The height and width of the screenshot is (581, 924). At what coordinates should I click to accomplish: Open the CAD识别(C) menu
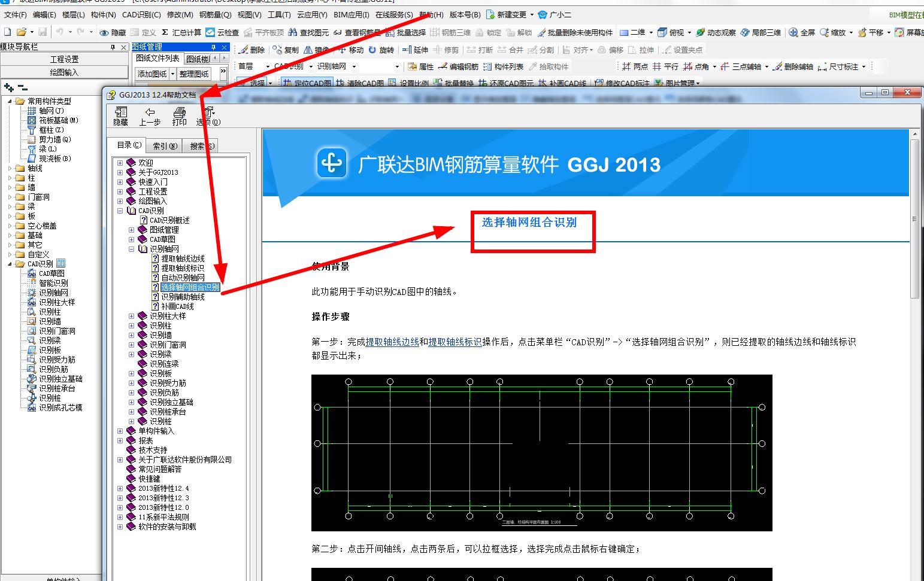[x=141, y=15]
